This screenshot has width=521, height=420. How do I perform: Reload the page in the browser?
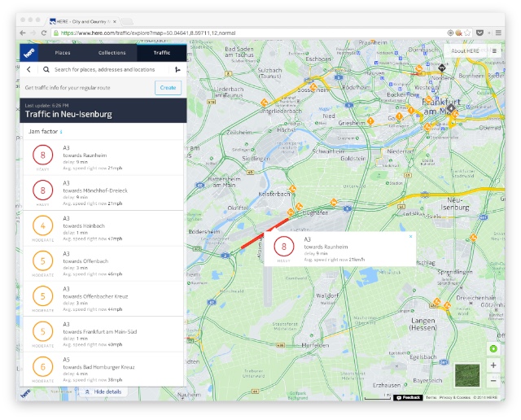(x=45, y=33)
